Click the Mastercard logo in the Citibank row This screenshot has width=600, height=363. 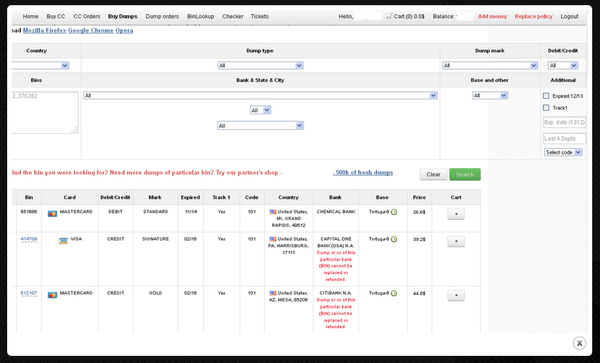[x=52, y=295]
